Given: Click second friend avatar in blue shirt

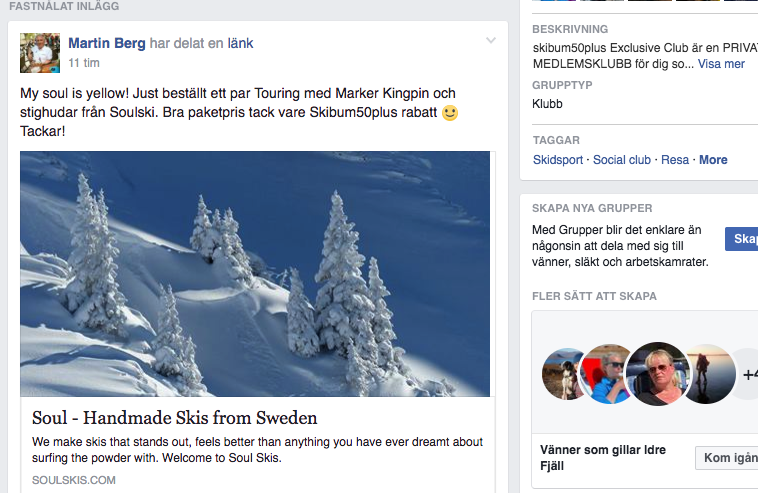Looking at the screenshot, I should coord(607,374).
